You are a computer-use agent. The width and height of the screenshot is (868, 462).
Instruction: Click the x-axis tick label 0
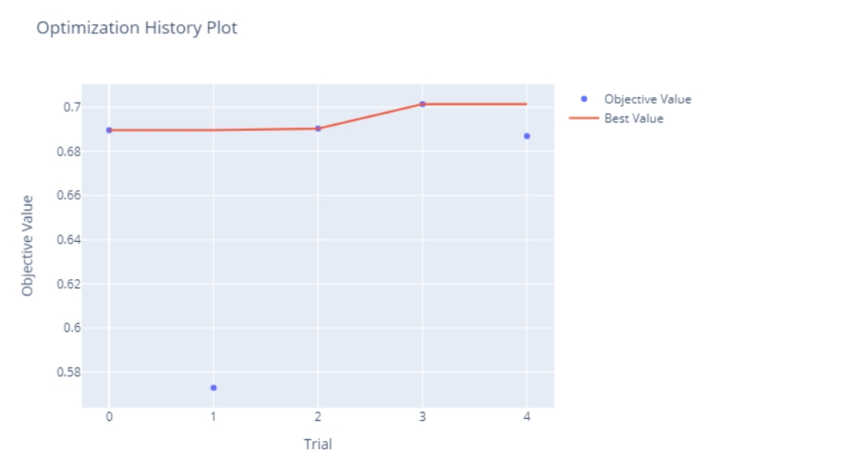[109, 416]
